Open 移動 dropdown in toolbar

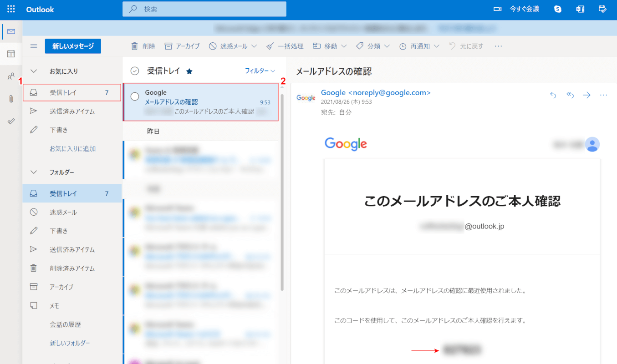[x=330, y=46]
